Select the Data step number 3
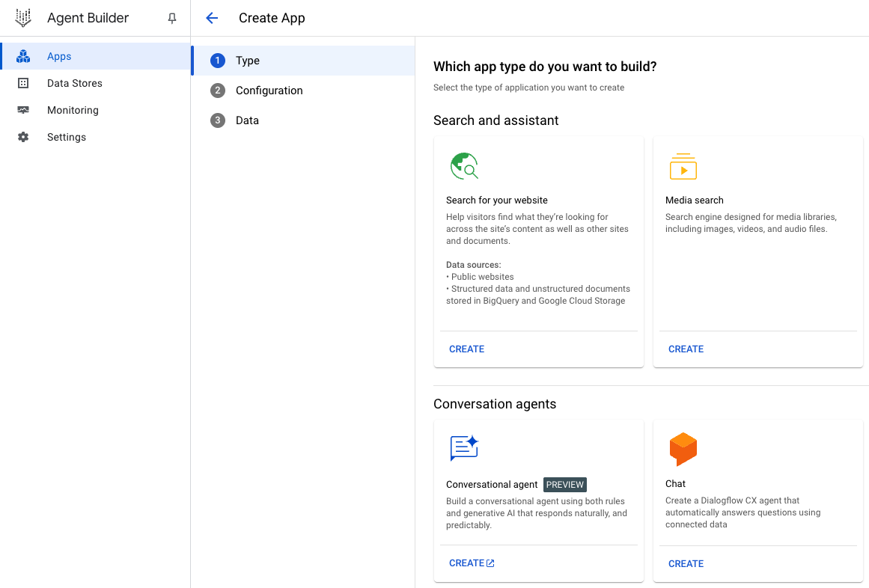869x588 pixels. pos(218,120)
